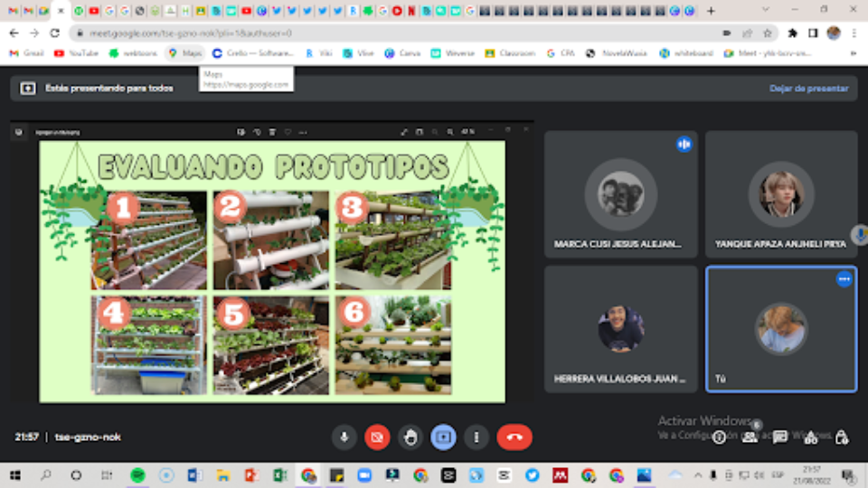Open Chrome extensions puzzle icon
Image resolution: width=868 pixels, height=488 pixels.
coord(793,33)
